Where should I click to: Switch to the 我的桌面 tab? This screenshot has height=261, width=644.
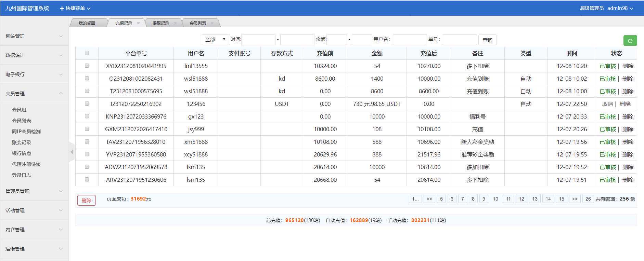click(87, 23)
